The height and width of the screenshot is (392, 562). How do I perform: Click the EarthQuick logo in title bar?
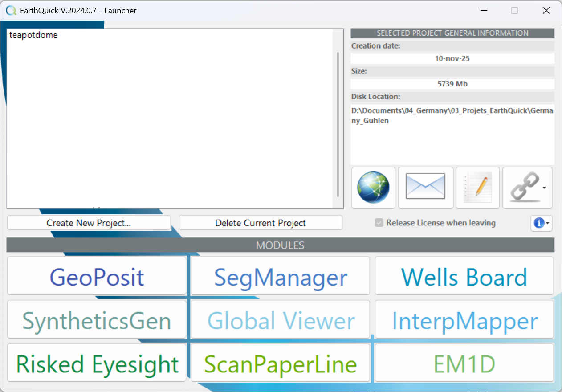tap(11, 10)
